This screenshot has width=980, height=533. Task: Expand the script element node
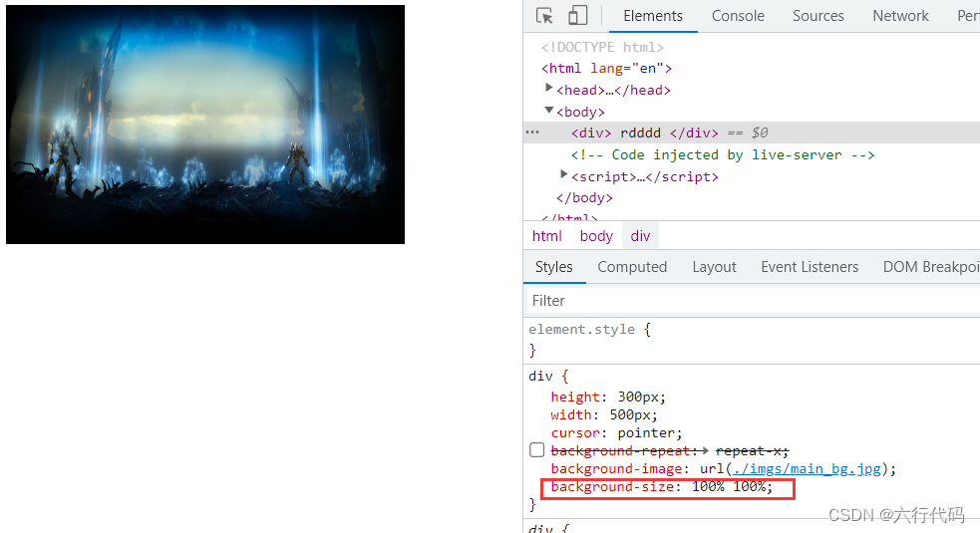pos(563,175)
